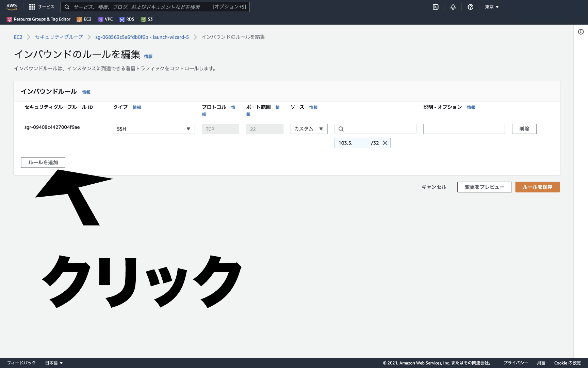This screenshot has height=368, width=588.
Task: Click the search magnifier icon in top search bar
Action: point(67,7)
